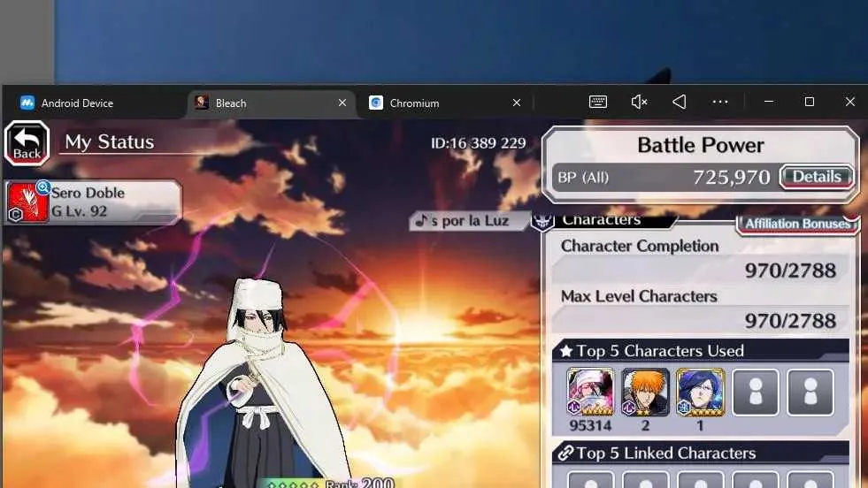Image resolution: width=868 pixels, height=488 pixels.
Task: Click the fifth empty Top 5 Used slot
Action: (810, 393)
